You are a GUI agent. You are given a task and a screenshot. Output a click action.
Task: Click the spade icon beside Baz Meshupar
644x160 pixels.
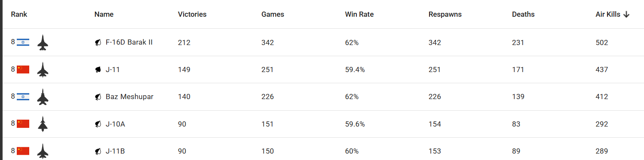98,97
